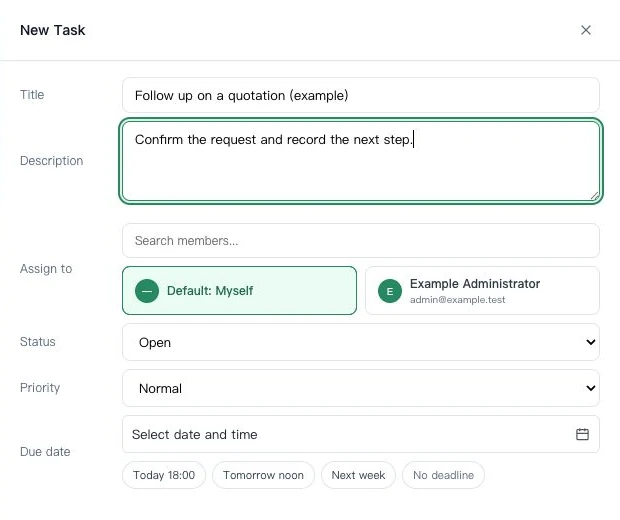
Task: Open the Select date and time field
Action: 361,434
